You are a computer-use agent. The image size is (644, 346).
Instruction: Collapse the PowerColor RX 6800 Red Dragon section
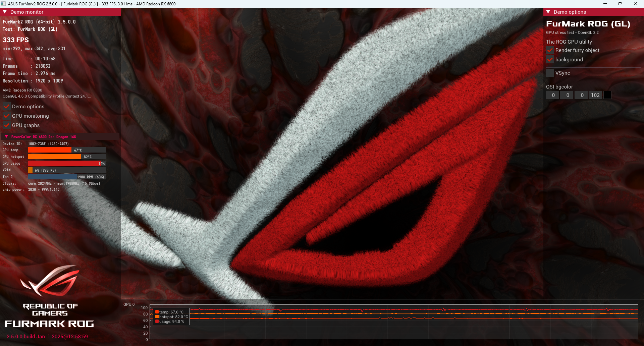(6, 137)
